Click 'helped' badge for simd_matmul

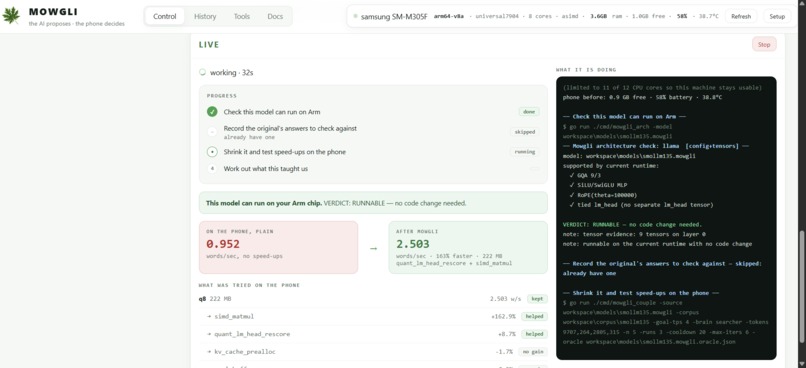534,316
